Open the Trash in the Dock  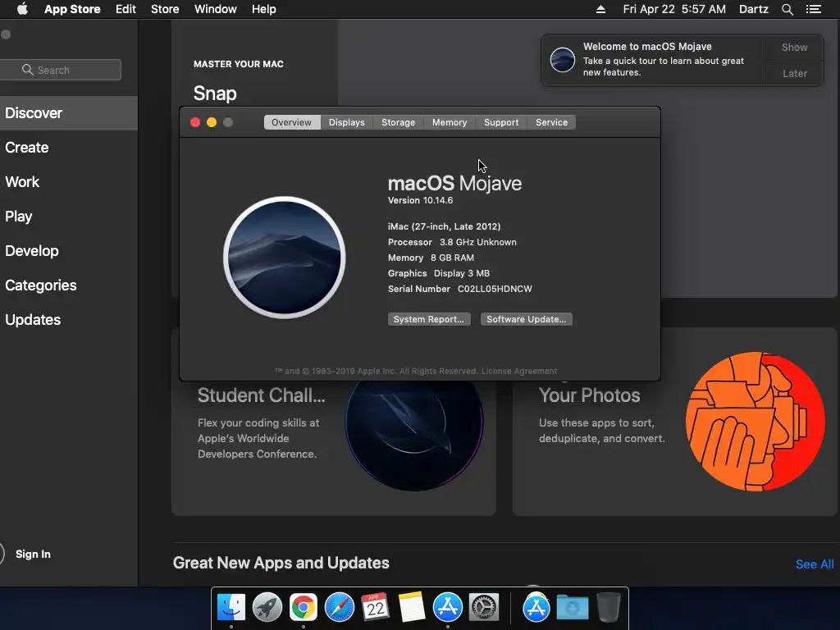608,607
